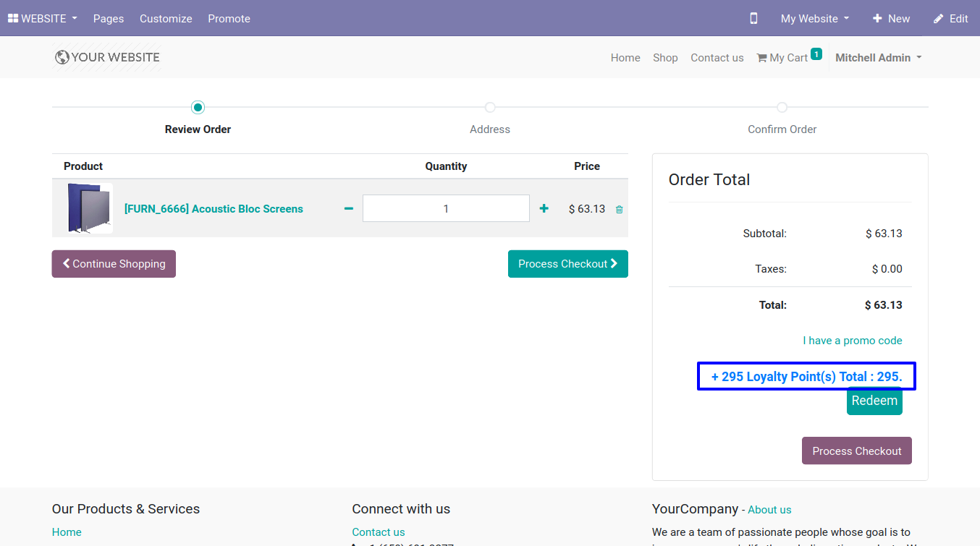Select the Review Order step circle
Viewport: 980px width, 546px height.
pyautogui.click(x=198, y=108)
